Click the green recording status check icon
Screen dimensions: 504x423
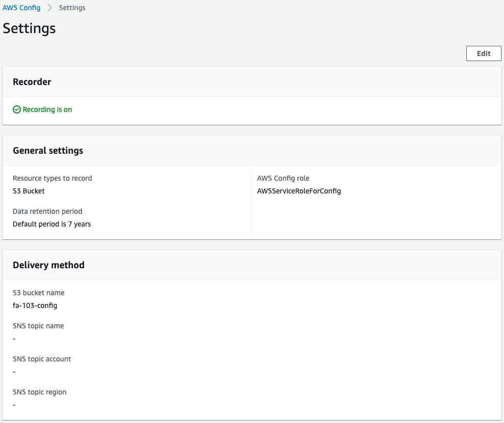click(17, 109)
